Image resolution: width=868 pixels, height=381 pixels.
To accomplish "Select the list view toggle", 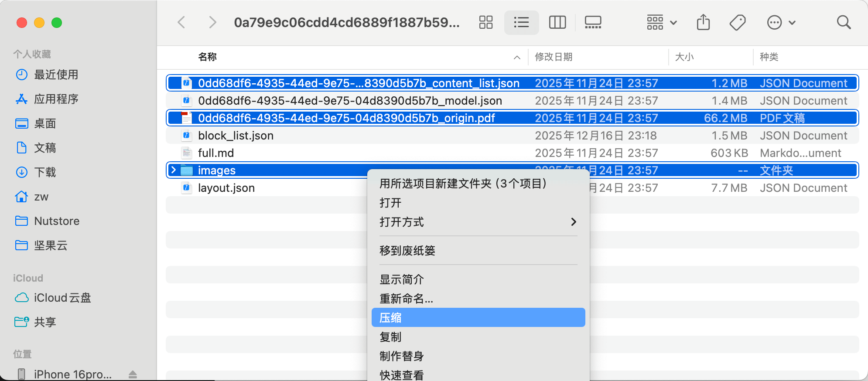I will click(x=521, y=22).
